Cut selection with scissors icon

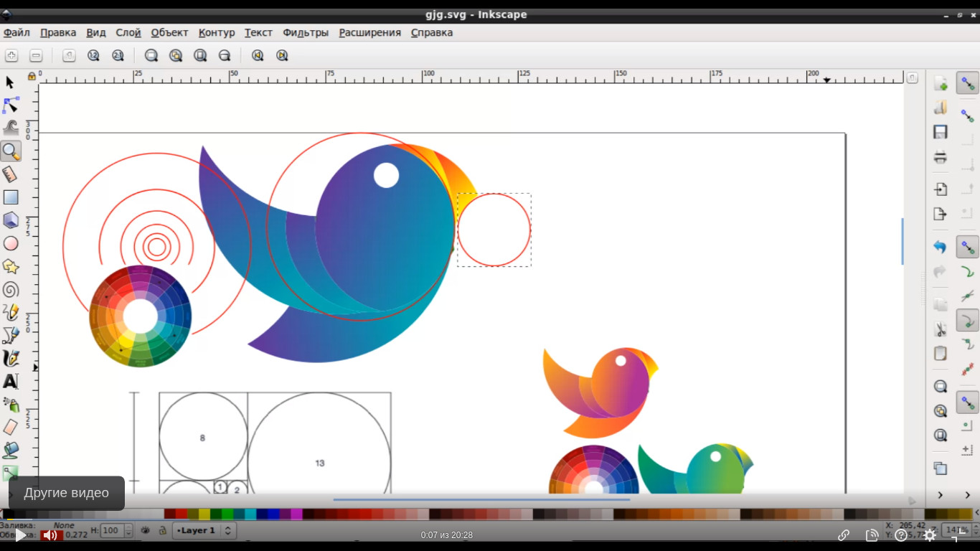[x=941, y=329]
